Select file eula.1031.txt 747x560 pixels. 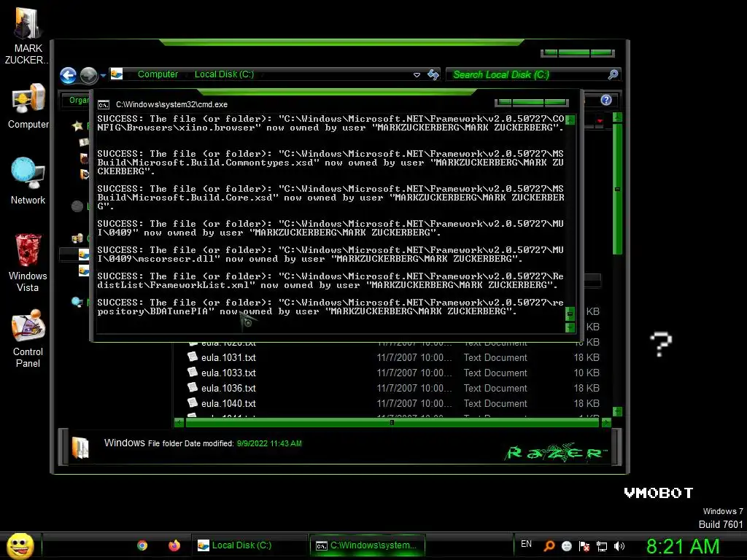tap(228, 357)
